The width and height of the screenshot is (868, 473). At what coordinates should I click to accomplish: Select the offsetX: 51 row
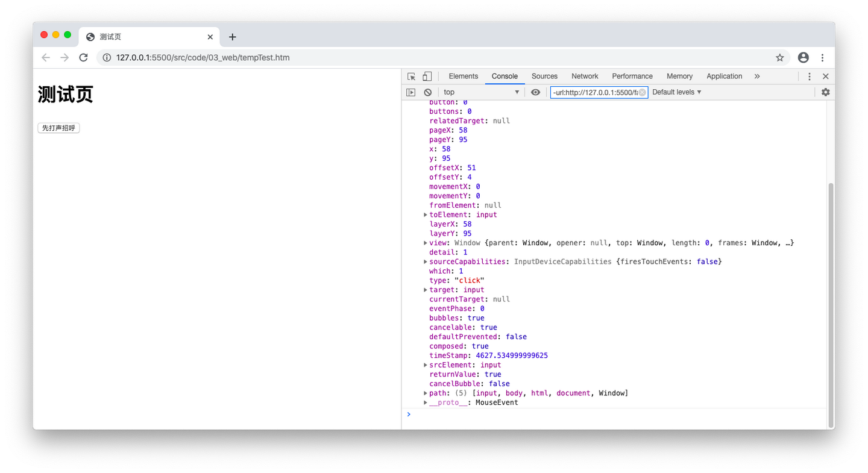point(453,168)
